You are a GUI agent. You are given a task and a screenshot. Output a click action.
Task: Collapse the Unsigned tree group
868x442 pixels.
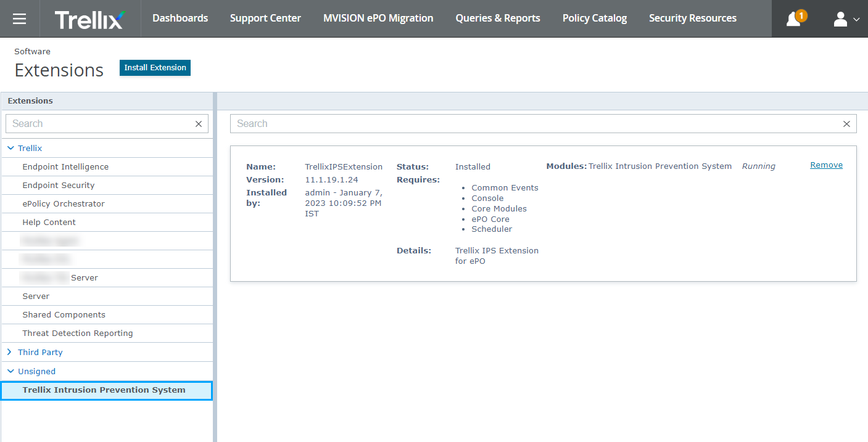tap(10, 371)
